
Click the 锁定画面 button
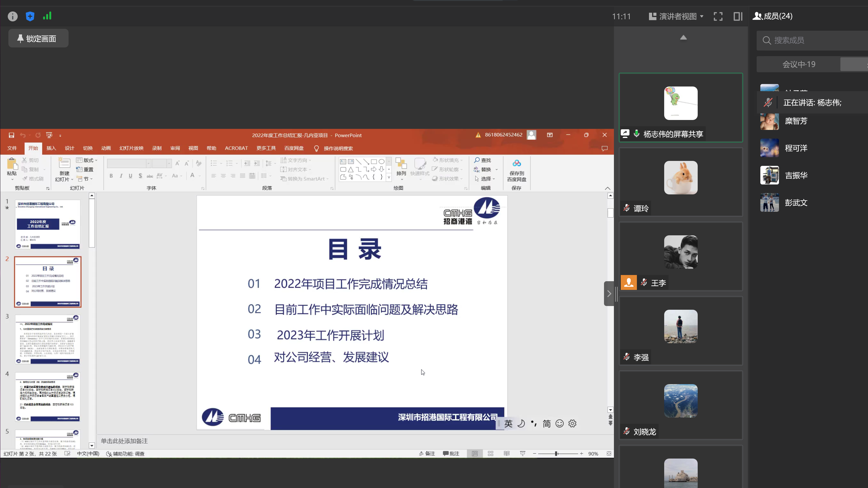pos(38,38)
